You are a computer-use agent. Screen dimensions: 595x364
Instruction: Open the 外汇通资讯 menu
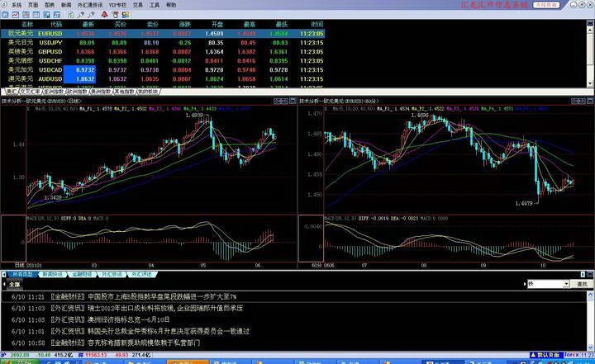pos(90,5)
